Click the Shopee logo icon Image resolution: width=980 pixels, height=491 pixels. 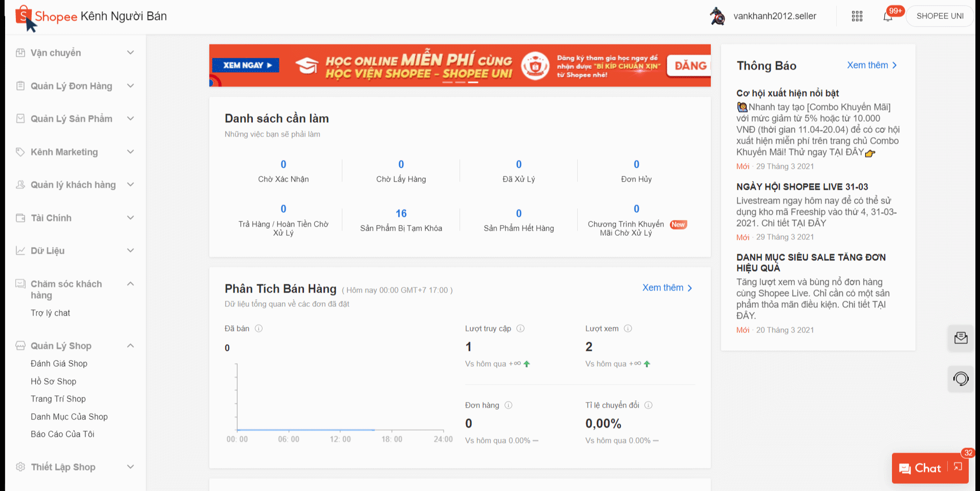[x=24, y=15]
